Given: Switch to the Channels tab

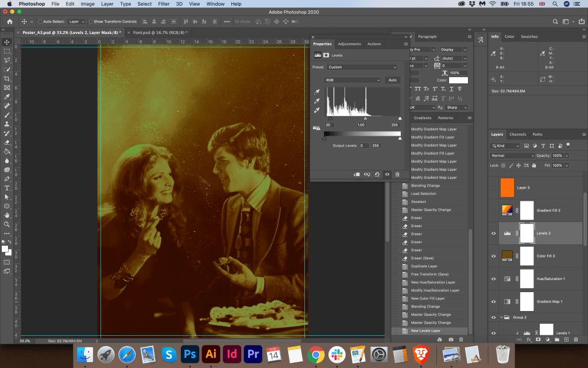Looking at the screenshot, I should [517, 135].
